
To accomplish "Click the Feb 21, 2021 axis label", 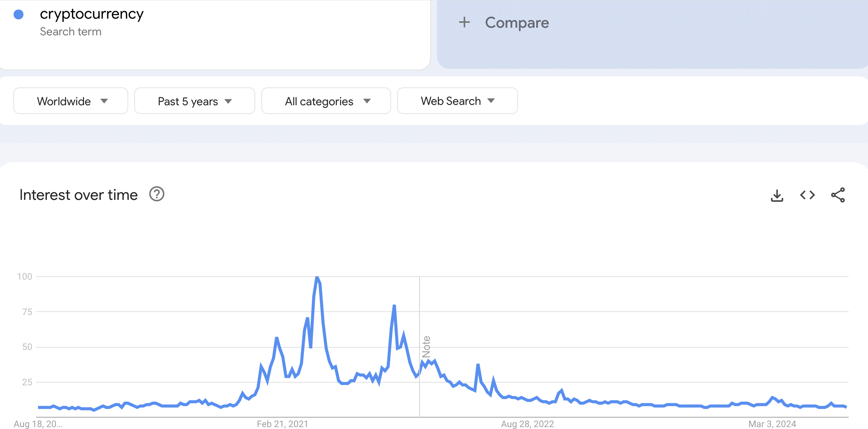I will pyautogui.click(x=283, y=424).
